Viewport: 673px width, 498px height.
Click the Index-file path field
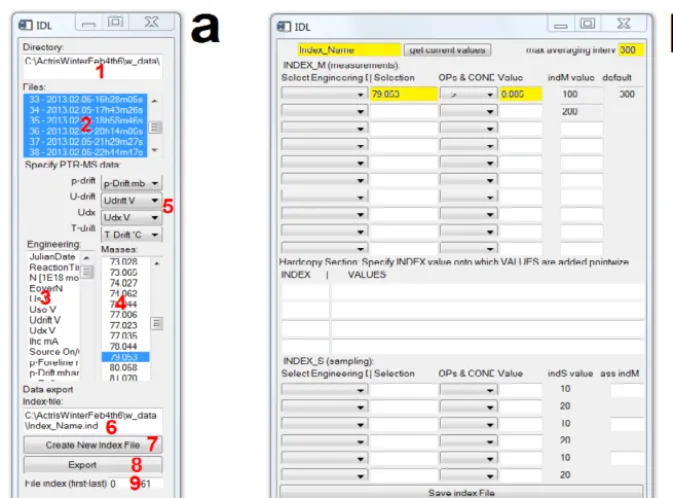[93, 421]
